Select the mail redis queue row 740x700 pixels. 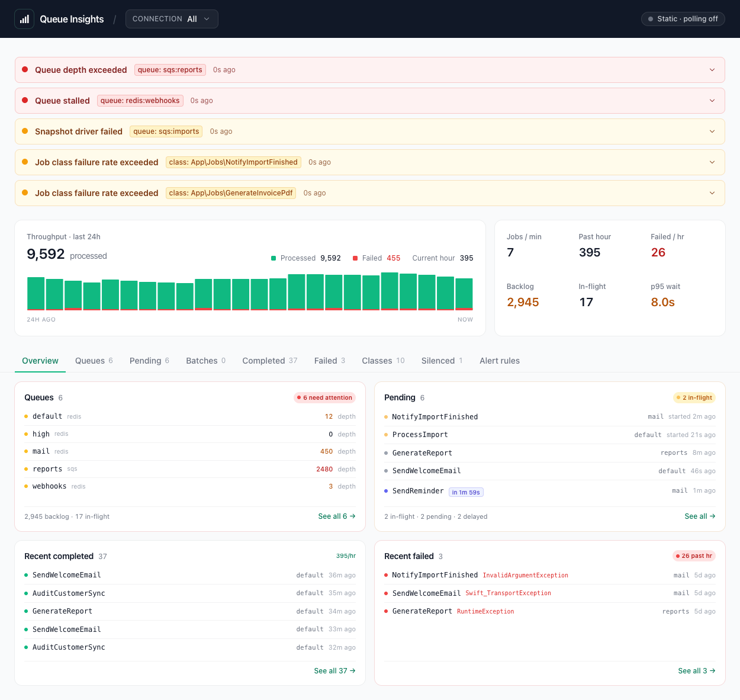click(x=190, y=451)
